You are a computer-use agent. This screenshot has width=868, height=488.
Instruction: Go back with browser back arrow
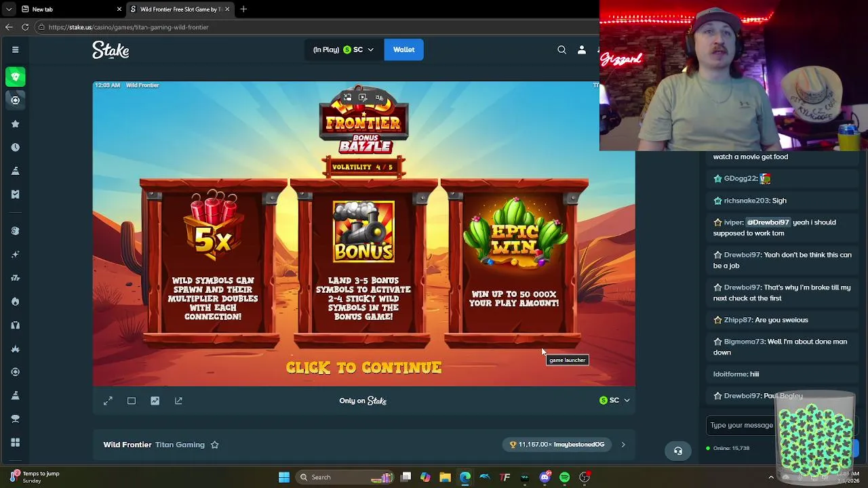coord(9,27)
